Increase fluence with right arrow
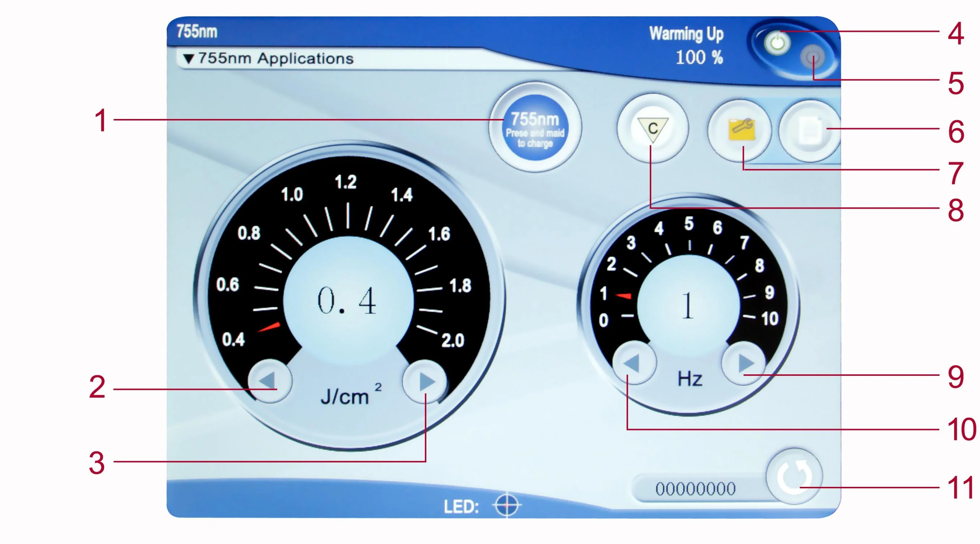This screenshot has height=544, width=980. click(x=425, y=381)
